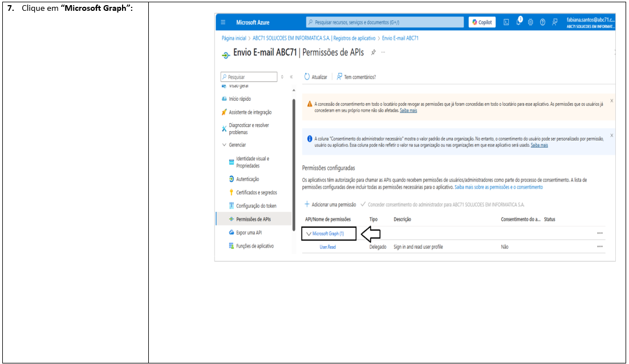Image resolution: width=629 pixels, height=364 pixels.
Task: Pin the Permissões de APIs page
Action: coord(373,52)
